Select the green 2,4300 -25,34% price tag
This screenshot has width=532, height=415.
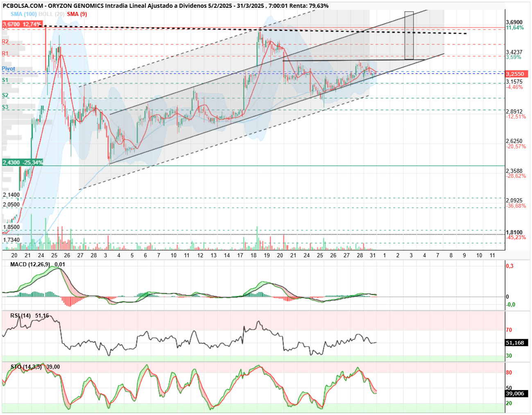pos(23,163)
